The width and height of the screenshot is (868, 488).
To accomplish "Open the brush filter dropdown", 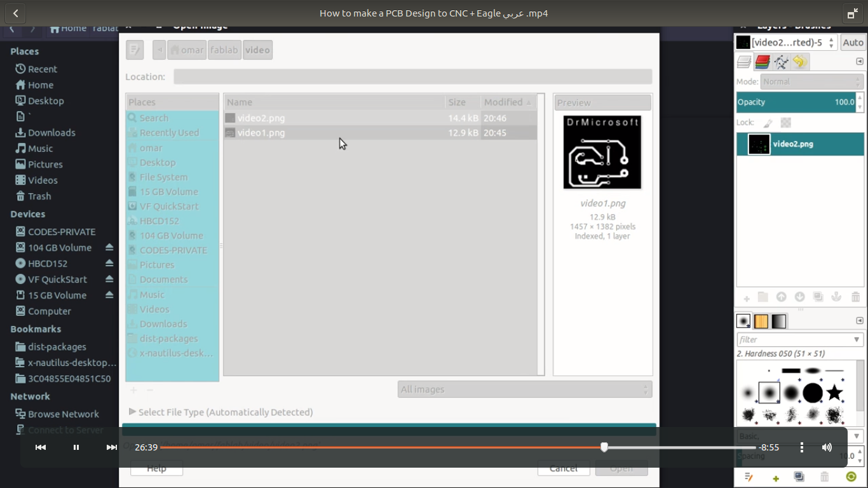I will click(857, 339).
